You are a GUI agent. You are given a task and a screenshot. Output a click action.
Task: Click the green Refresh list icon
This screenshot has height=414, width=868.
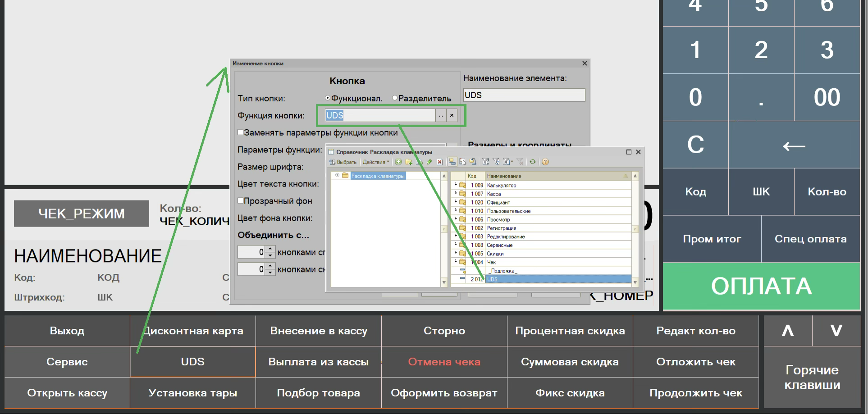tap(533, 162)
